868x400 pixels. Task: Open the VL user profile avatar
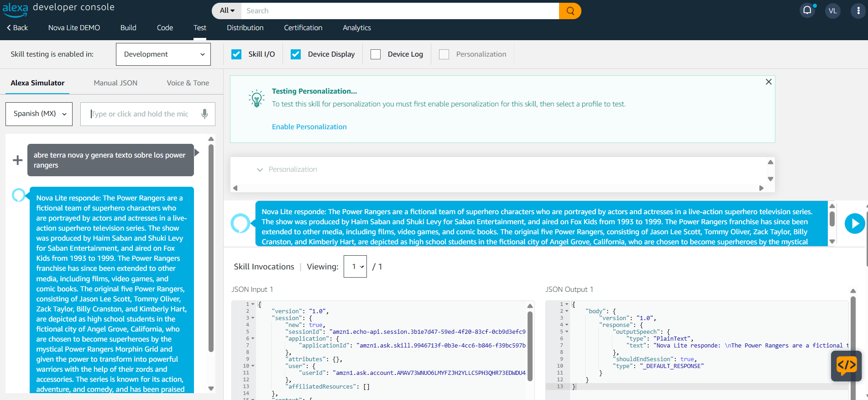coord(832,11)
